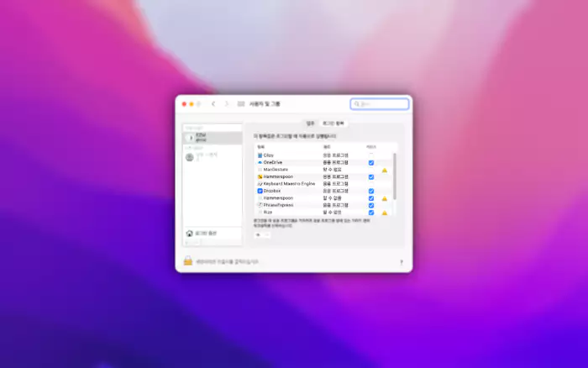Image resolution: width=588 pixels, height=368 pixels.
Task: Click the Keyboard Maestro Engine icon
Action: [260, 184]
